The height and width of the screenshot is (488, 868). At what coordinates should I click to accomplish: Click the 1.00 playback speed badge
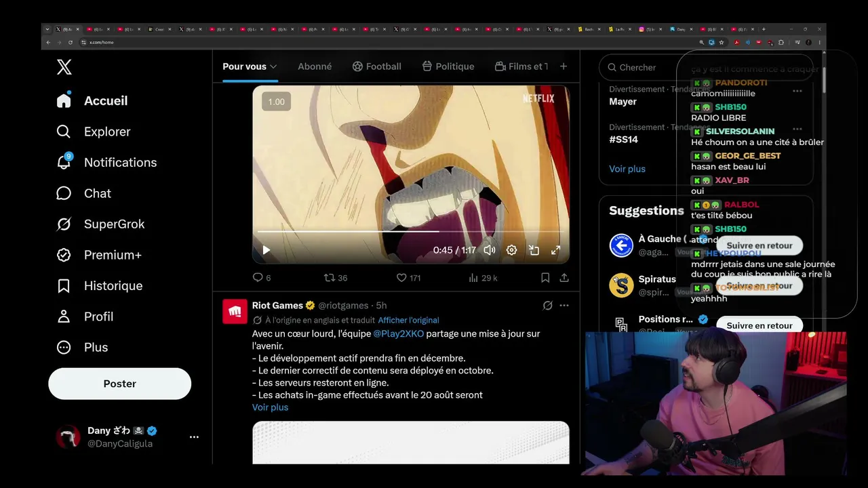click(276, 102)
